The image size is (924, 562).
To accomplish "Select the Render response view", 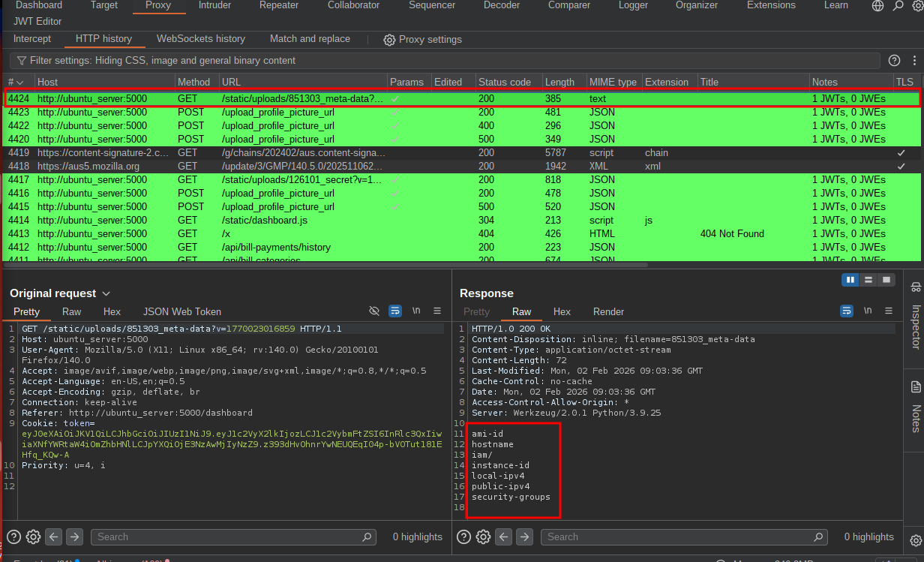I will point(608,311).
